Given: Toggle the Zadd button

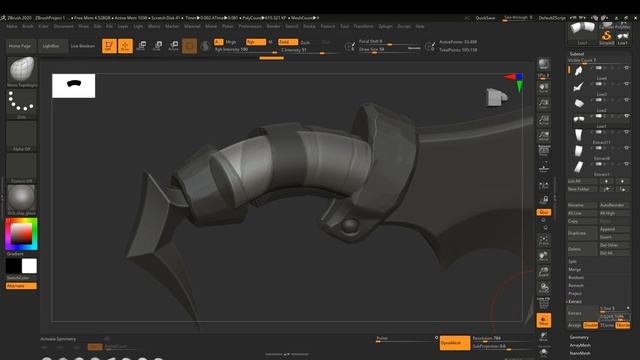Looking at the screenshot, I should pos(288,42).
